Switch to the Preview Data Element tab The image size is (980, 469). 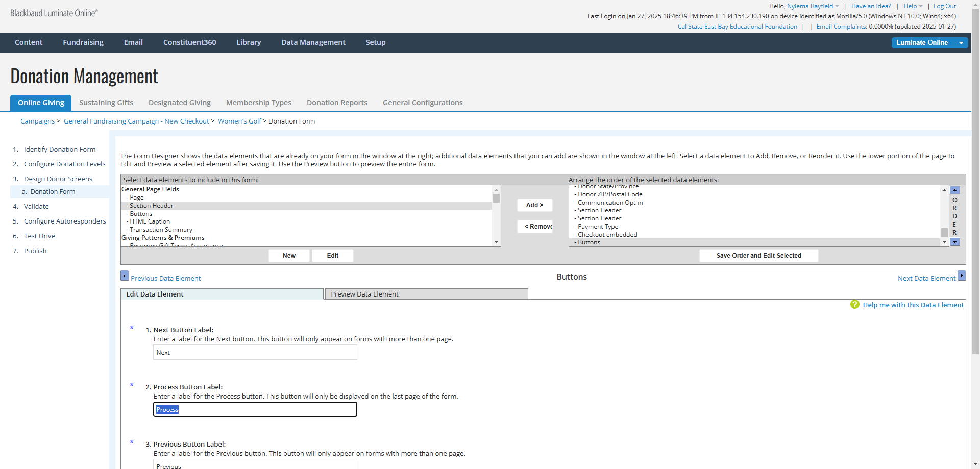[426, 294]
